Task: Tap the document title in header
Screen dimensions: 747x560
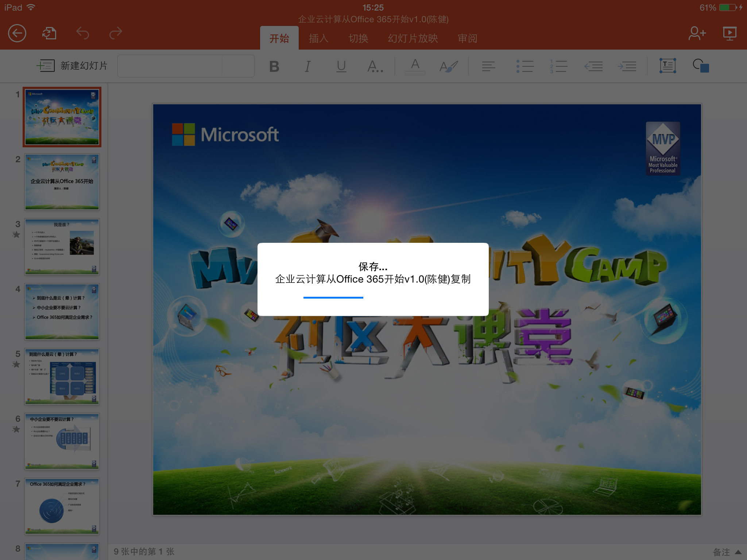Action: pos(373,19)
